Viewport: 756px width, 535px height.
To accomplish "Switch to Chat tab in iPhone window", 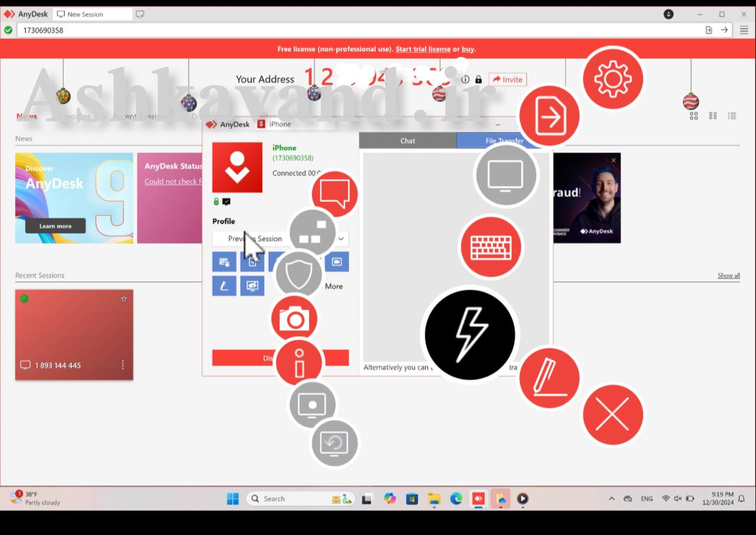I will click(x=408, y=141).
